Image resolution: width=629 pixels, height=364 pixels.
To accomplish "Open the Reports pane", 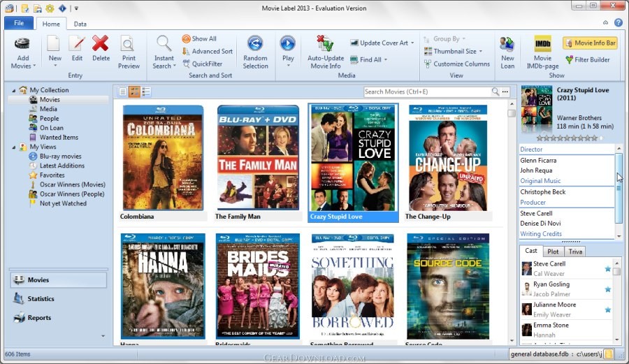I will pos(59,317).
